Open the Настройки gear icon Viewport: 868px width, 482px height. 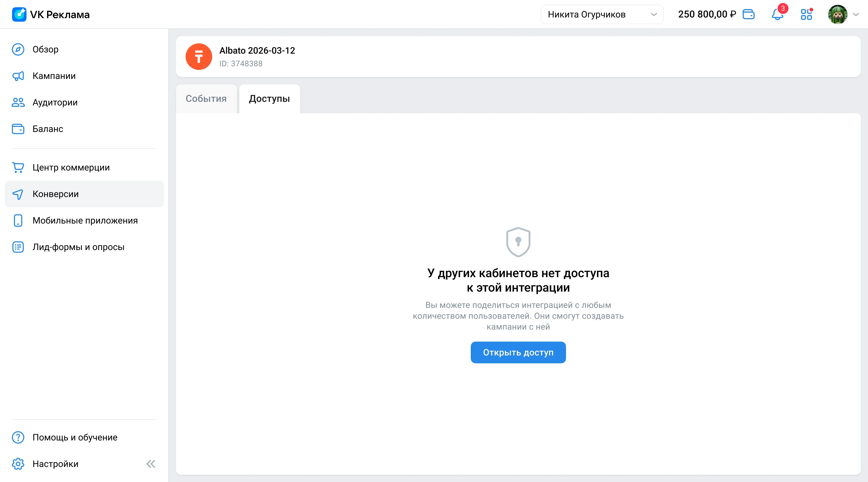tap(18, 464)
